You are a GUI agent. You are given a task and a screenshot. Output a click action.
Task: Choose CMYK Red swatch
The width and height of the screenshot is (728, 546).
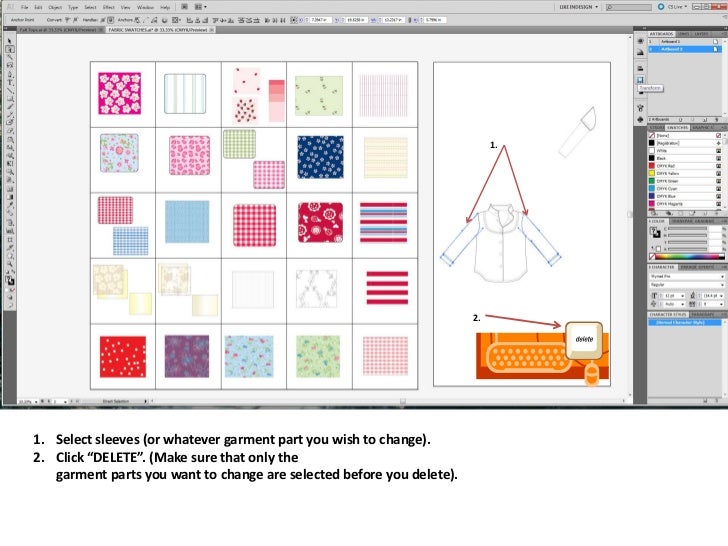pyautogui.click(x=685, y=166)
